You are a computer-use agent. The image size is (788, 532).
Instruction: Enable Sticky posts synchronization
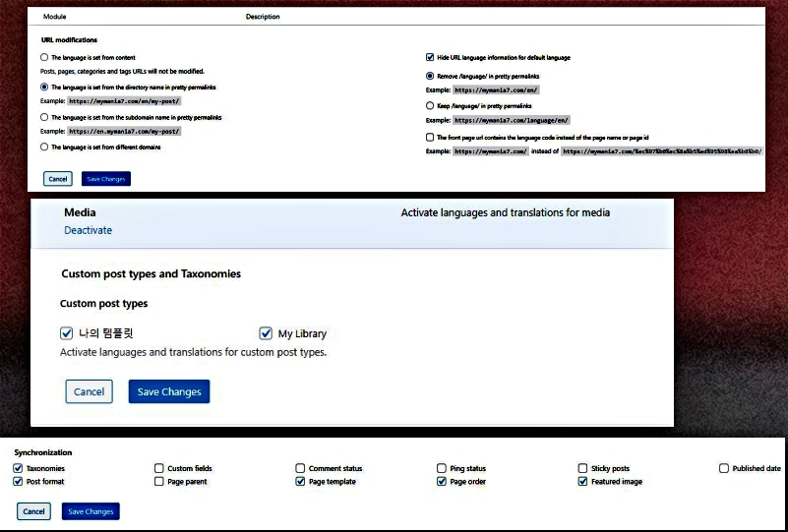coord(583,468)
